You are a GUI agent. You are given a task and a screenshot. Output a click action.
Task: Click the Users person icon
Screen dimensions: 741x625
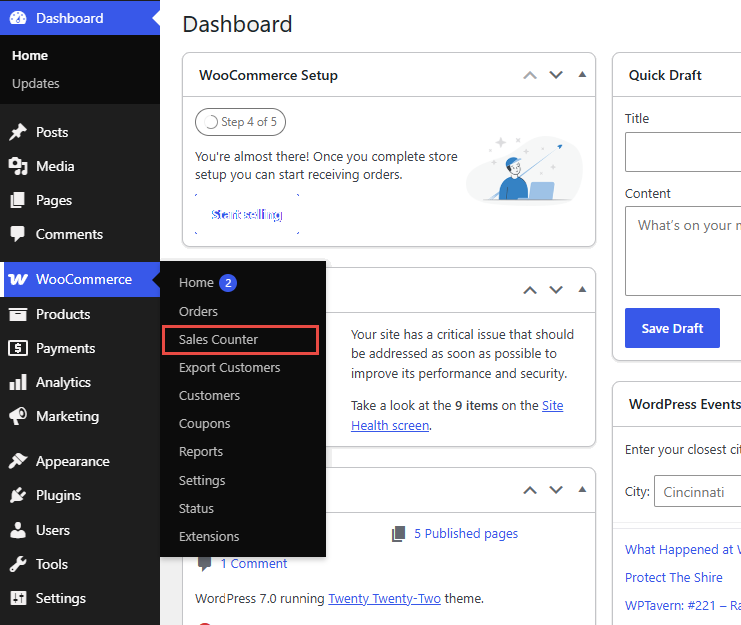[x=18, y=530]
